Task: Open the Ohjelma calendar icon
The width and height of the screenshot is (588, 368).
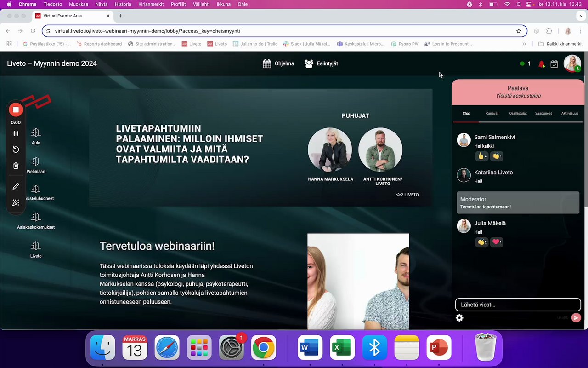Action: [267, 63]
